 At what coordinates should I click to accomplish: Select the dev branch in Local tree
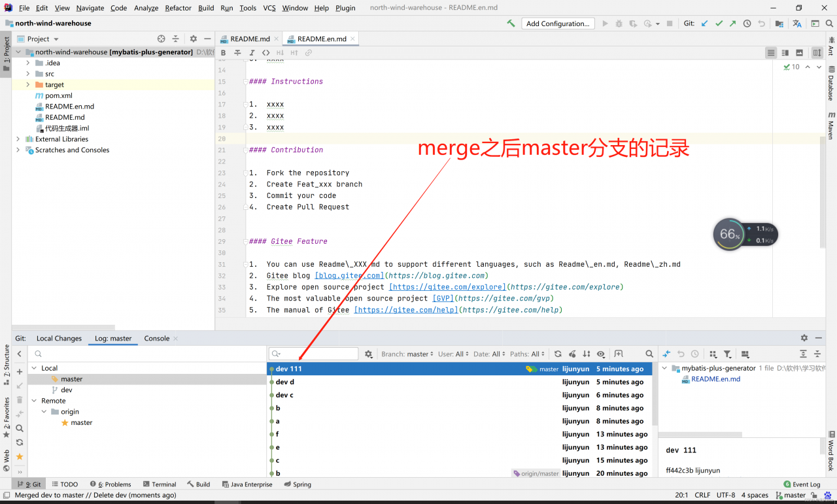tap(67, 390)
